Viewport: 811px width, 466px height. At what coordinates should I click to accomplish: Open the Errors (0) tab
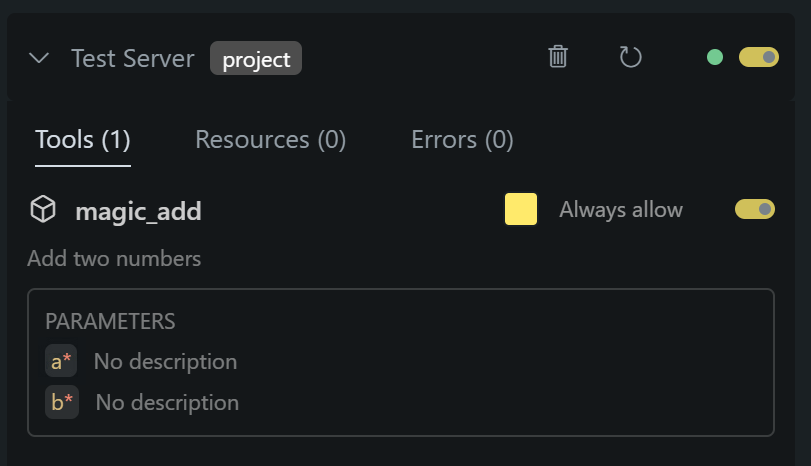pos(462,139)
